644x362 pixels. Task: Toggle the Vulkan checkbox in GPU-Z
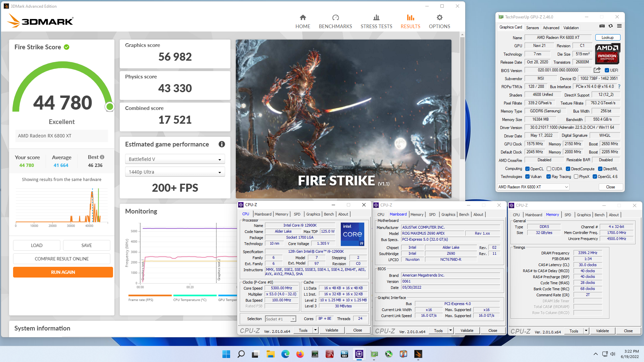pos(527,177)
